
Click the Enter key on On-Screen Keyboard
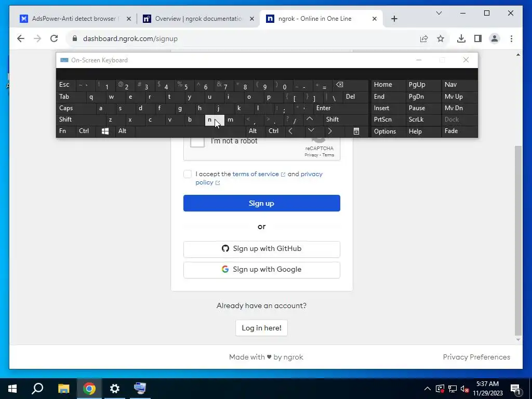341,108
